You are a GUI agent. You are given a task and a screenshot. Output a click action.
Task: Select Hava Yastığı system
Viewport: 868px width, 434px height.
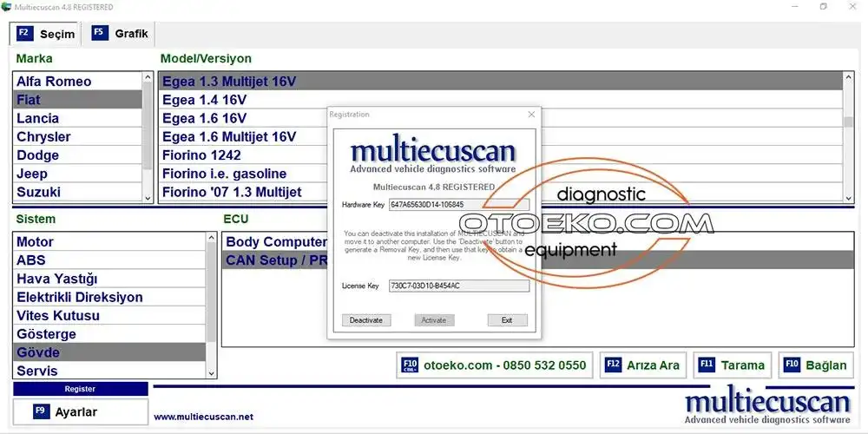point(109,279)
